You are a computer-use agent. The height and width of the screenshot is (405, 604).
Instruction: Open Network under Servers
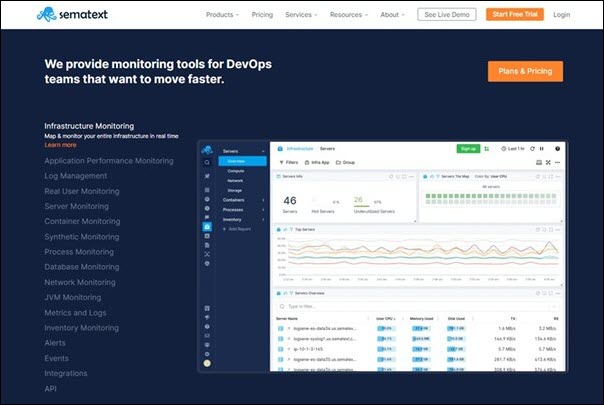pos(235,180)
